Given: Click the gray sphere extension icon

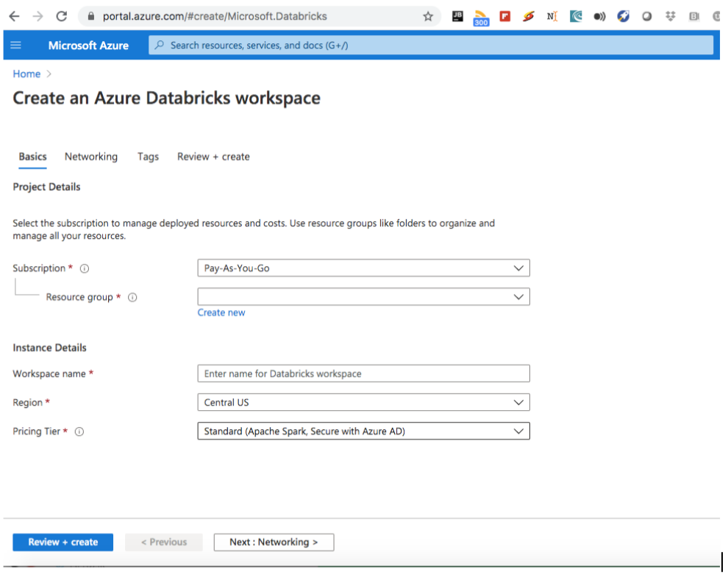Looking at the screenshot, I should coord(647,17).
